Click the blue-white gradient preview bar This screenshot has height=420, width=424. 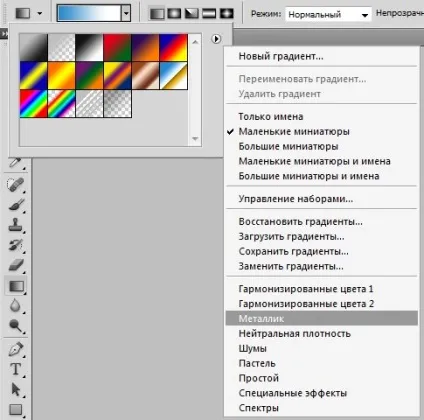(x=89, y=13)
